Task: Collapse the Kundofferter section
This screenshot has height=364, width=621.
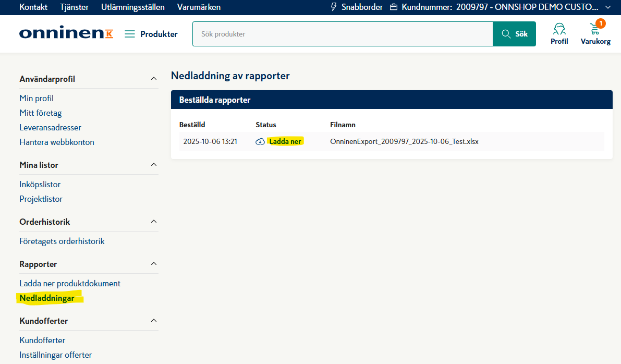Action: [154, 320]
